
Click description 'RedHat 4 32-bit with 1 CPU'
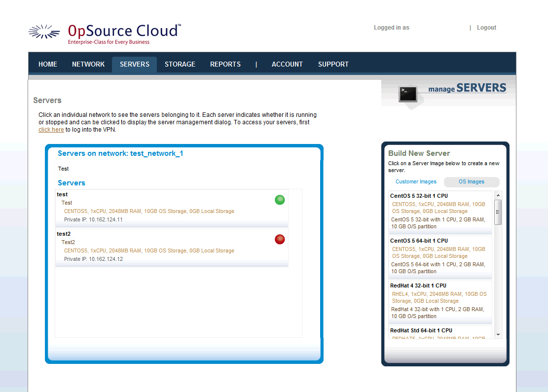(438, 313)
